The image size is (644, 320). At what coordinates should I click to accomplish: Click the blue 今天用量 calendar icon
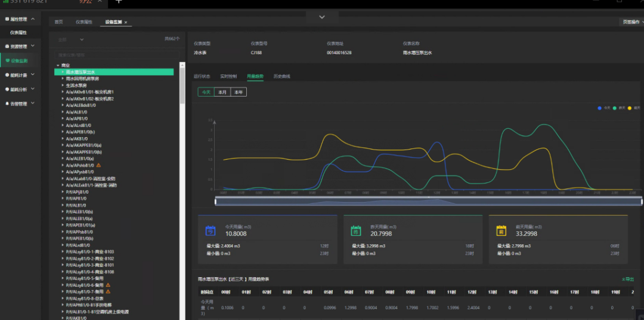pos(210,231)
